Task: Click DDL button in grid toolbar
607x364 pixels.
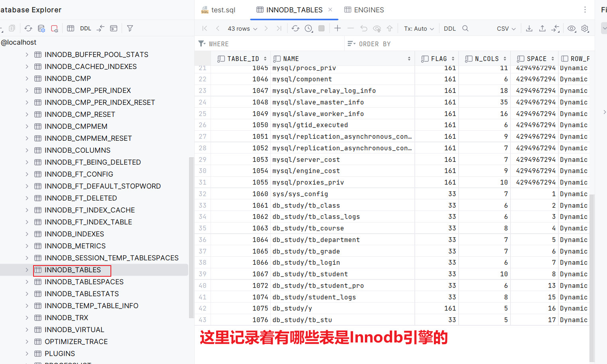Action: (x=450, y=28)
